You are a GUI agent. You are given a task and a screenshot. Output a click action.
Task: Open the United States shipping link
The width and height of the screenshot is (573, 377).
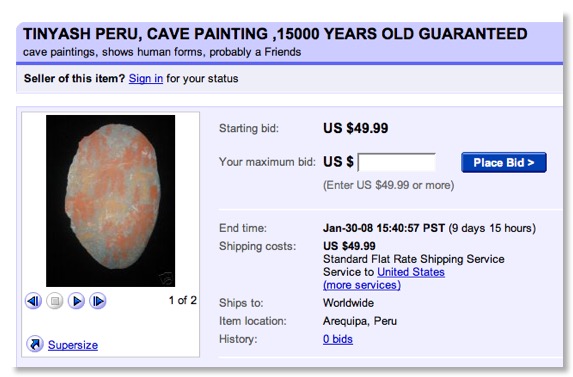pyautogui.click(x=411, y=272)
